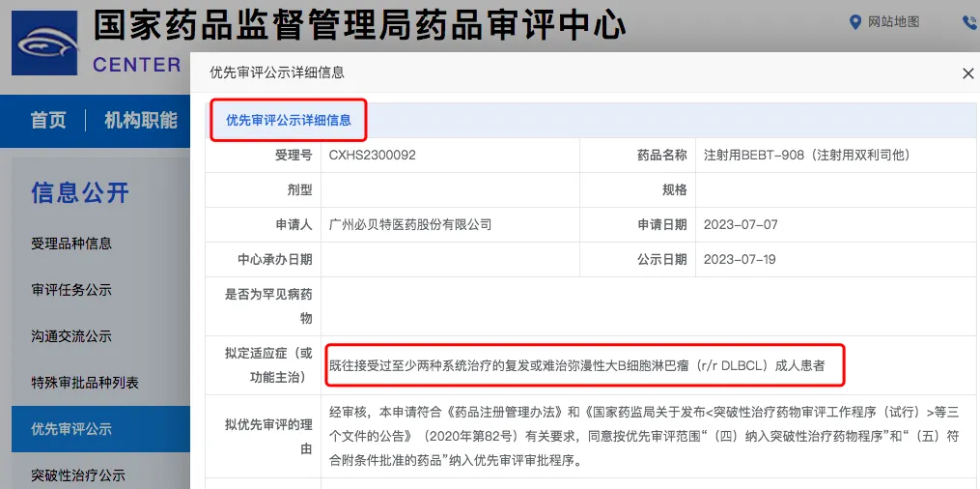The width and height of the screenshot is (980, 489).
Task: Open the 网站地图 link
Action: 893,22
